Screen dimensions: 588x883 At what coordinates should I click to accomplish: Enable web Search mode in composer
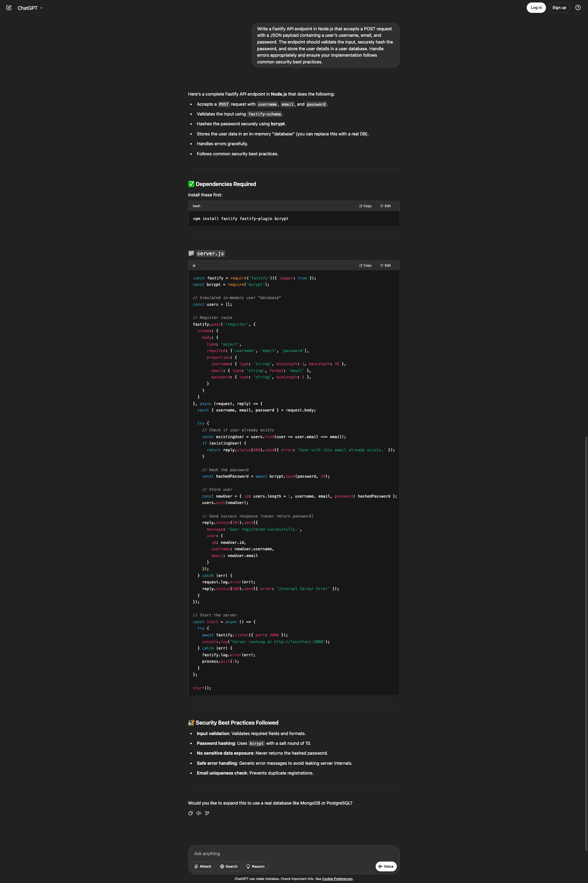(229, 866)
